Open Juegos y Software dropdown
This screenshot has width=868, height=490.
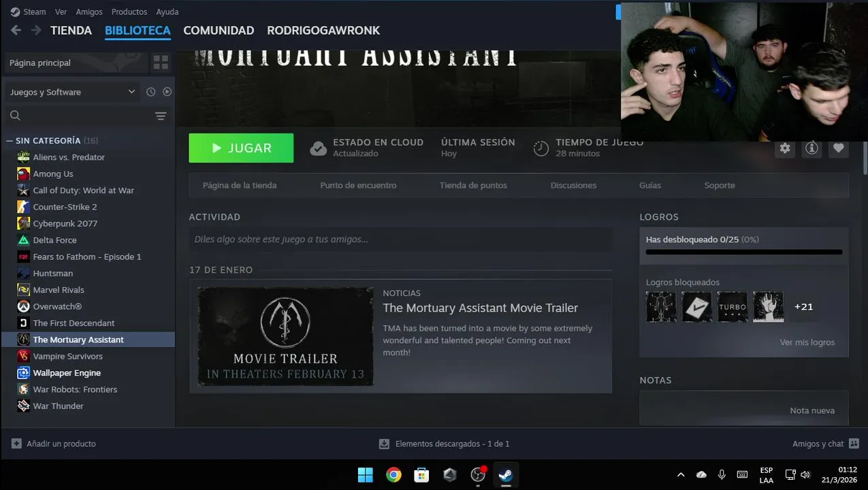coord(72,92)
